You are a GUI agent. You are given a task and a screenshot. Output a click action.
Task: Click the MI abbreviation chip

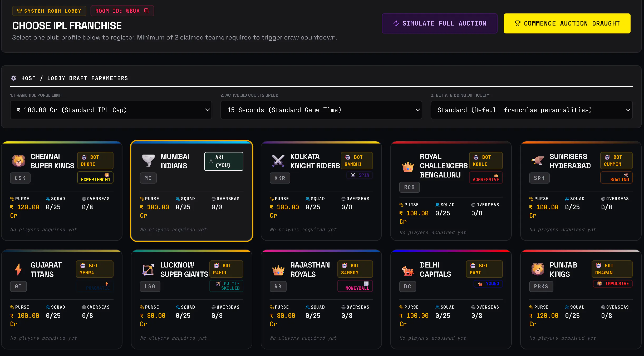click(x=148, y=178)
